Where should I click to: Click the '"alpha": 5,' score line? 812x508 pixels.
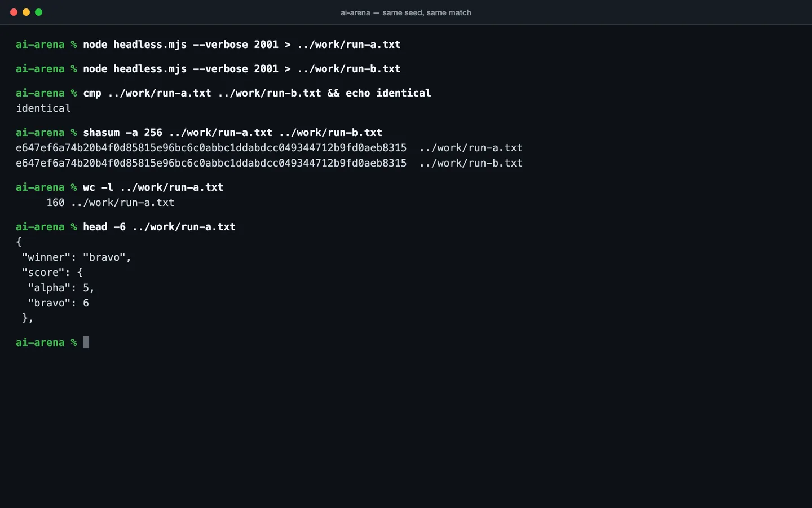coord(61,288)
